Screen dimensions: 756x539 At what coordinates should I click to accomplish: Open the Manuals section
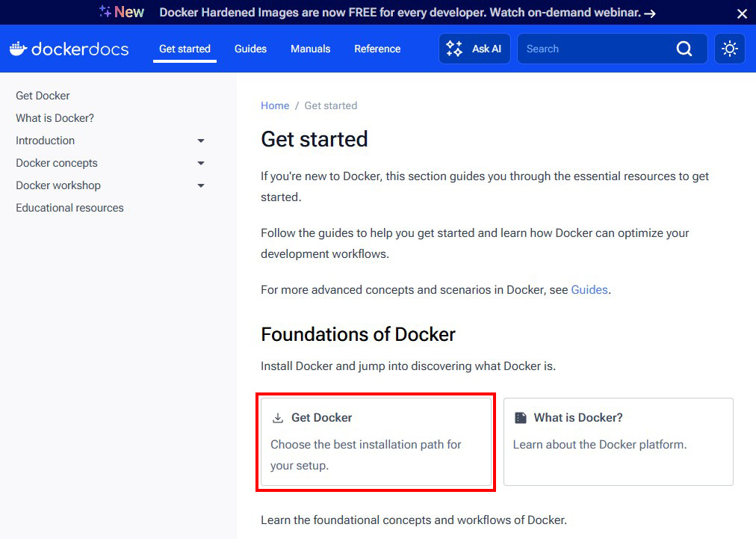click(310, 49)
